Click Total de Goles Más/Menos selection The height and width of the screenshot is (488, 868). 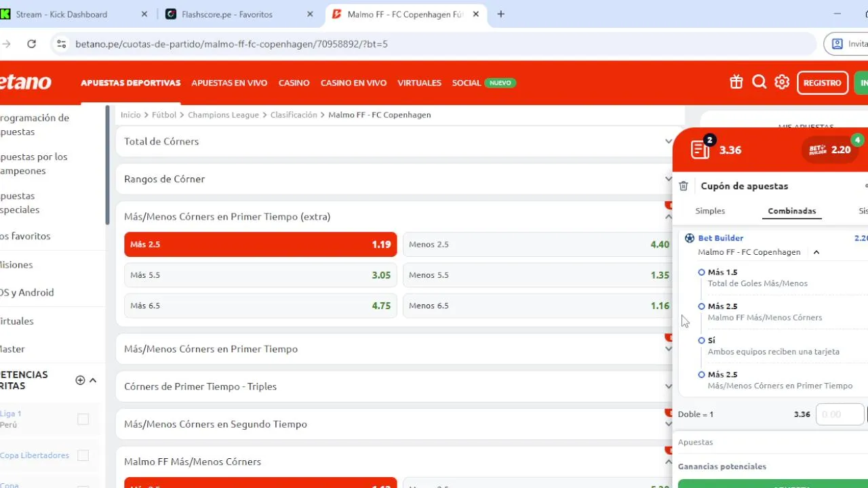(757, 278)
